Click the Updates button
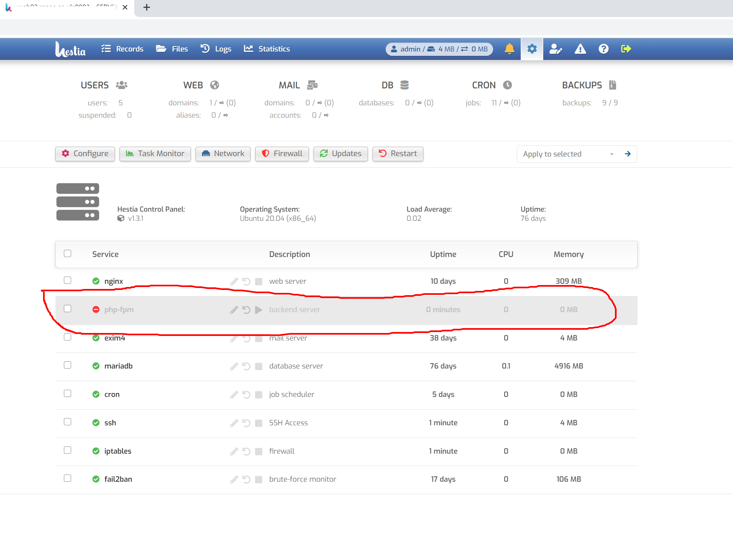 340,154
